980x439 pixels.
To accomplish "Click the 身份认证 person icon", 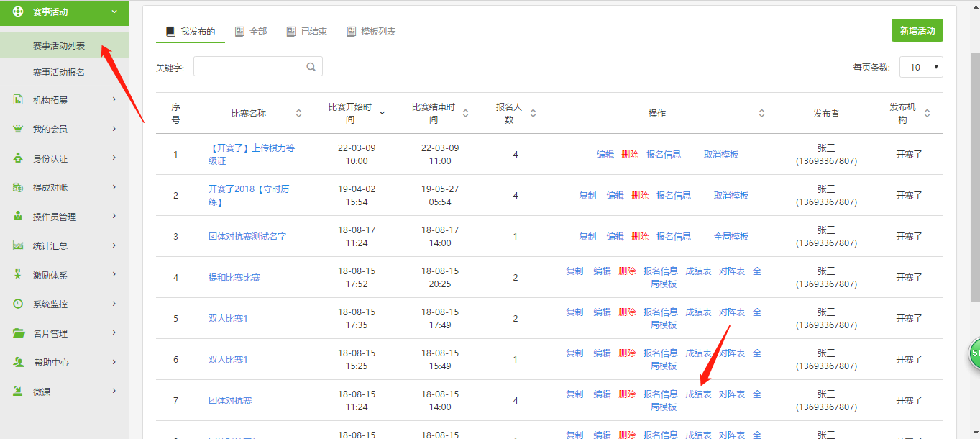I will click(x=19, y=158).
